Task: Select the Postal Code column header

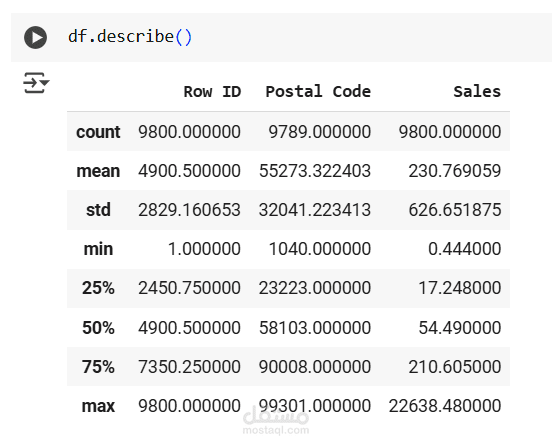Action: point(318,92)
